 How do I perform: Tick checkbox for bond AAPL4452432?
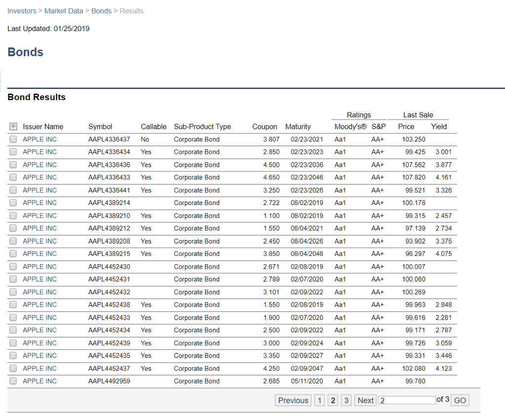[13, 292]
